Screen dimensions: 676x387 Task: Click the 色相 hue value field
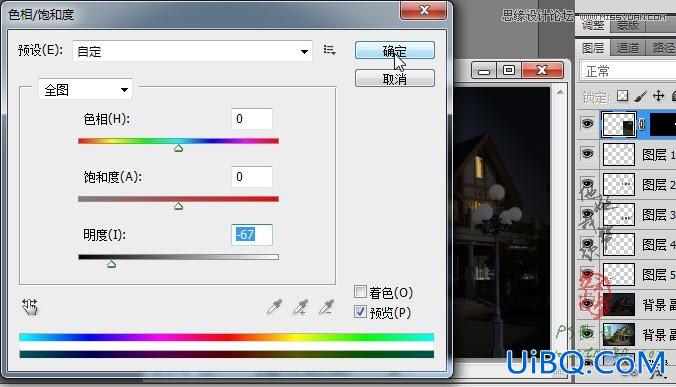tap(252, 119)
